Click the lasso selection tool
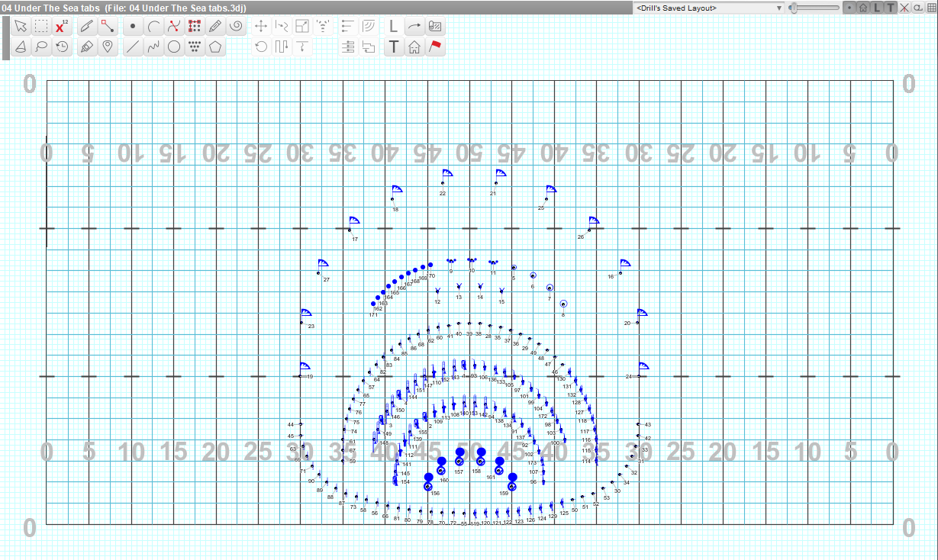The height and width of the screenshot is (560, 938). tap(41, 47)
